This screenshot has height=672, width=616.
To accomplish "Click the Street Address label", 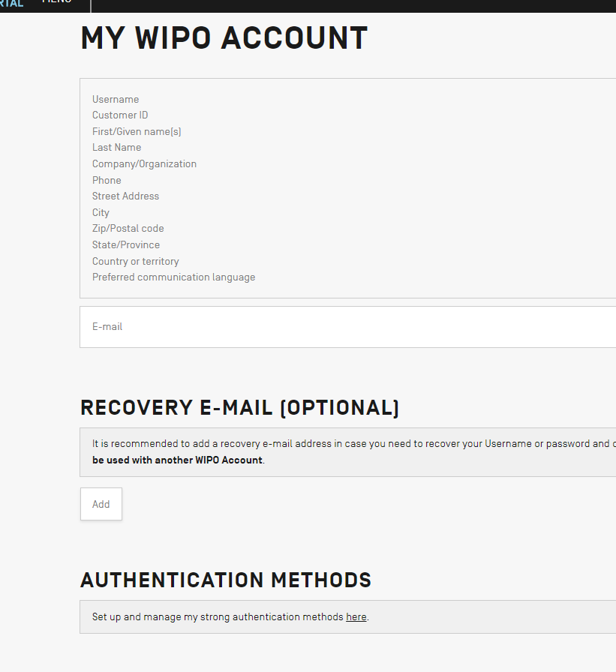I will tap(125, 196).
